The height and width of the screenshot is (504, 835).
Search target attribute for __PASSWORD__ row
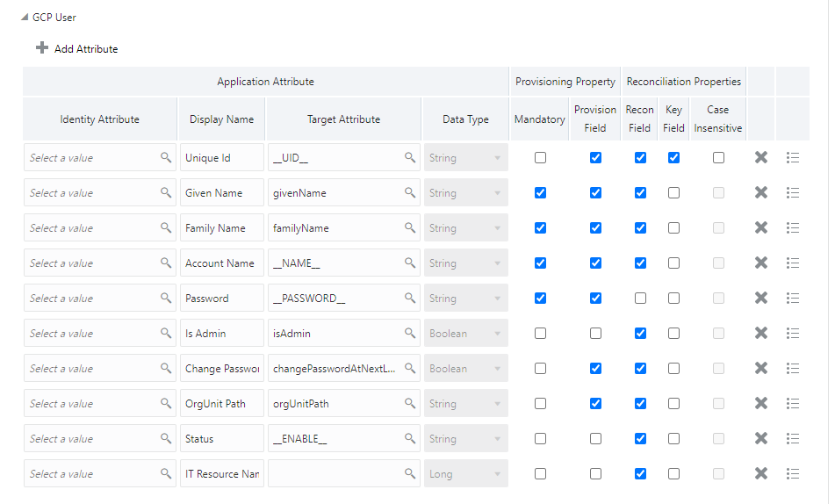tap(409, 298)
